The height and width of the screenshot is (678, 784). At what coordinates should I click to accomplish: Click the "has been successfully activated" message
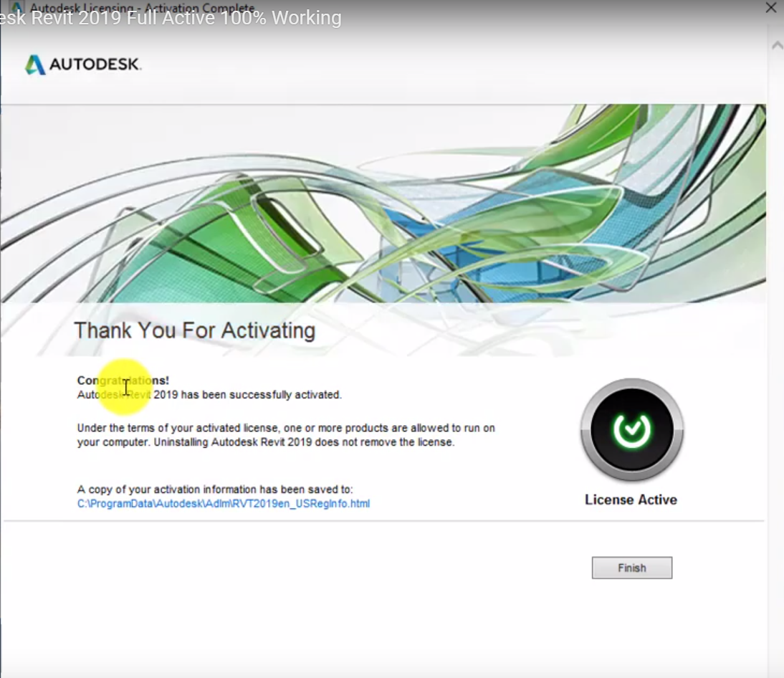[x=209, y=394]
